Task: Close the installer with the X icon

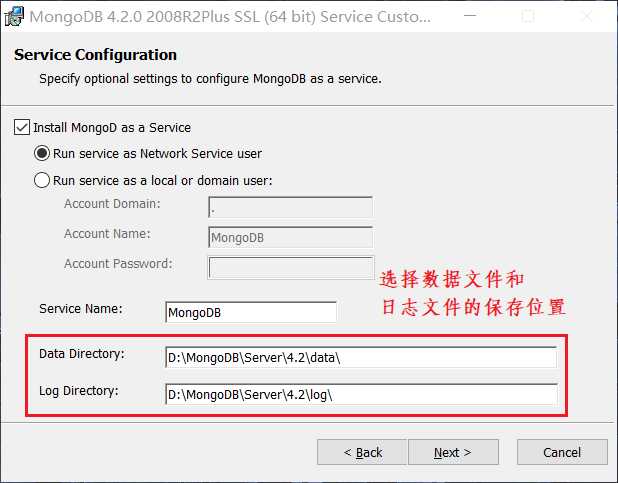Action: [x=587, y=16]
